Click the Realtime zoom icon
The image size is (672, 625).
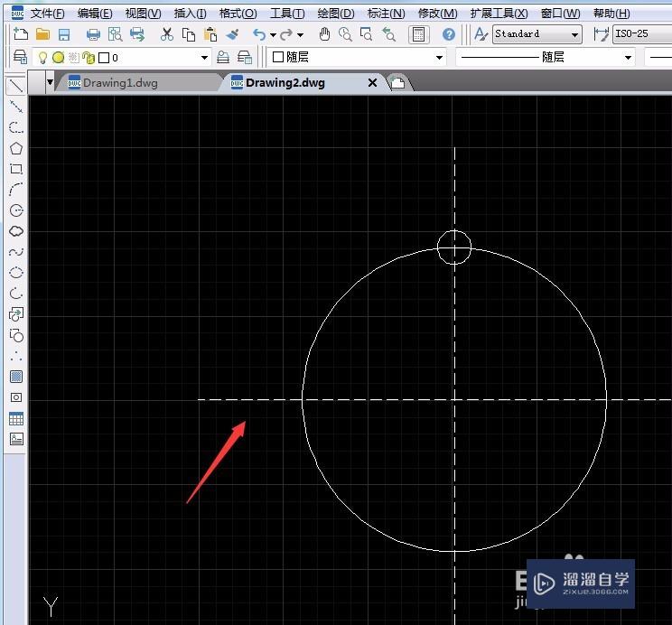[345, 34]
